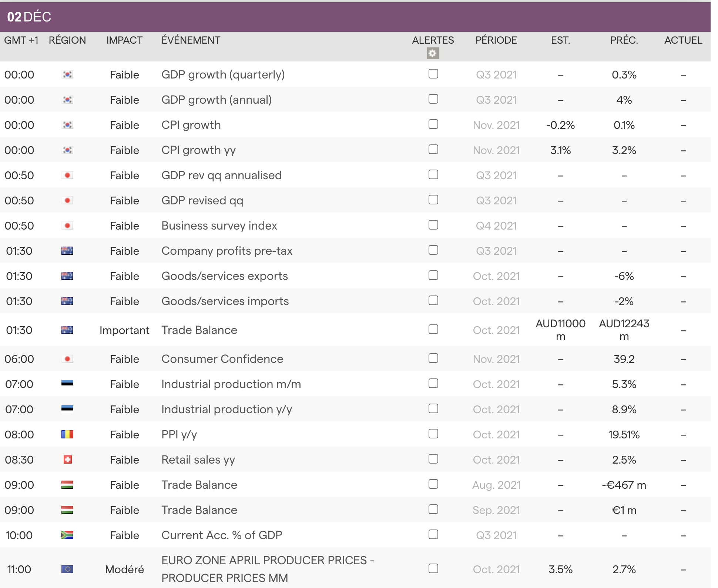Click South Korea flag for CPI growth yy

(67, 150)
